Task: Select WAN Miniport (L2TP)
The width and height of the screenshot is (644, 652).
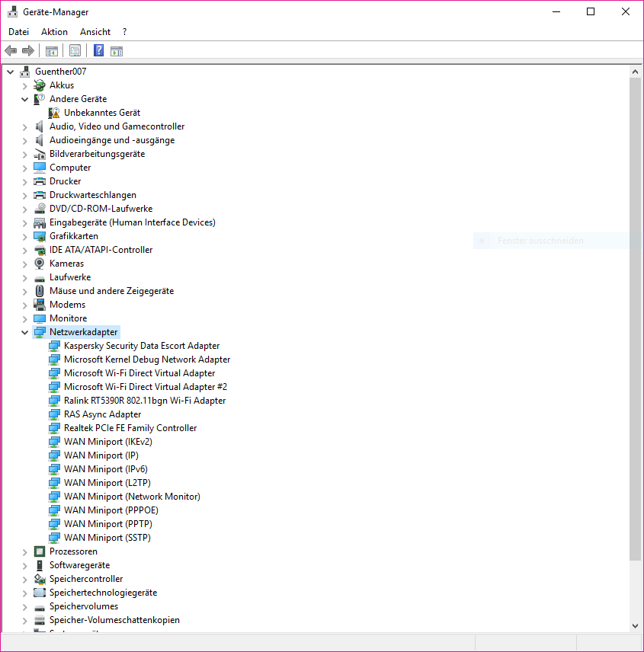Action: pos(107,483)
